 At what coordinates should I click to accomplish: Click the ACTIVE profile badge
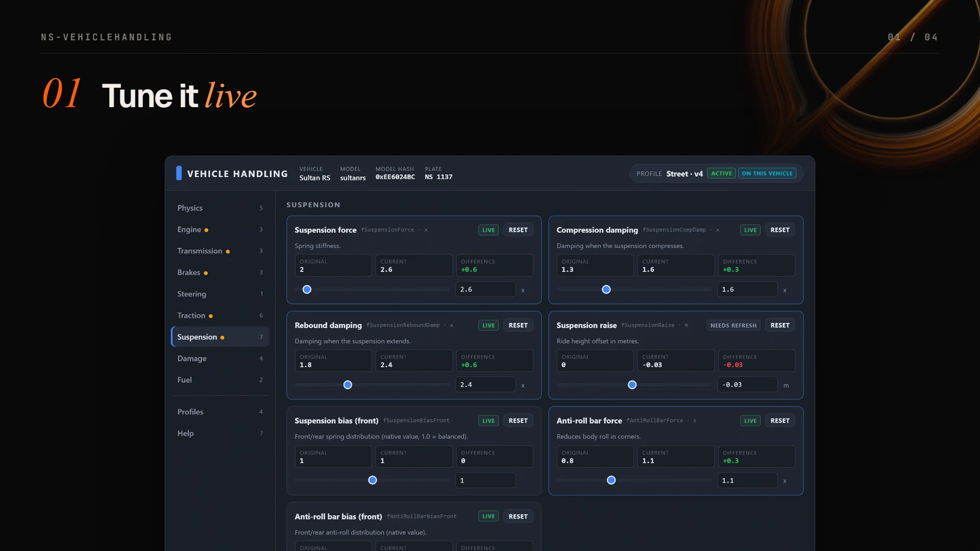[721, 173]
